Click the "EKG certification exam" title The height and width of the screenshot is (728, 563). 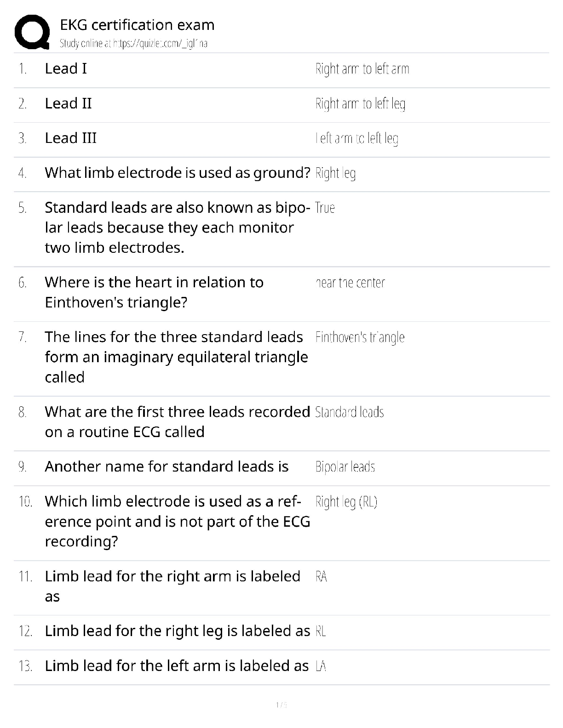pos(137,25)
